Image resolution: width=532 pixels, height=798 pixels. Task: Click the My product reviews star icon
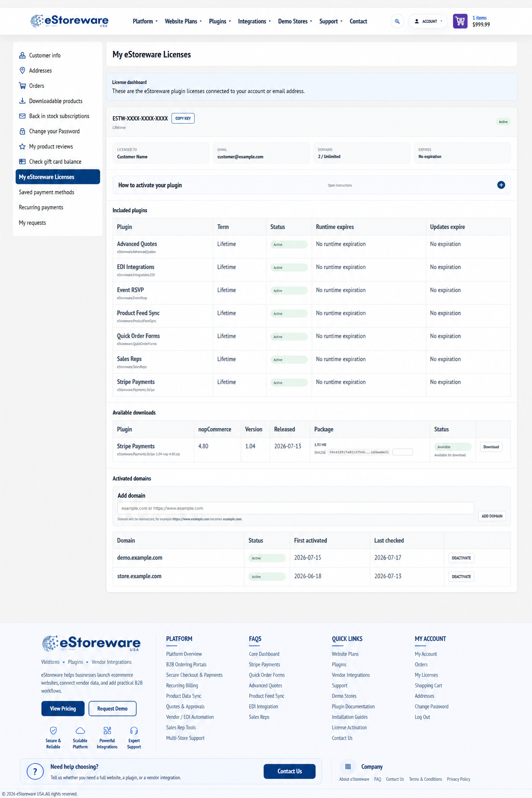pos(22,147)
